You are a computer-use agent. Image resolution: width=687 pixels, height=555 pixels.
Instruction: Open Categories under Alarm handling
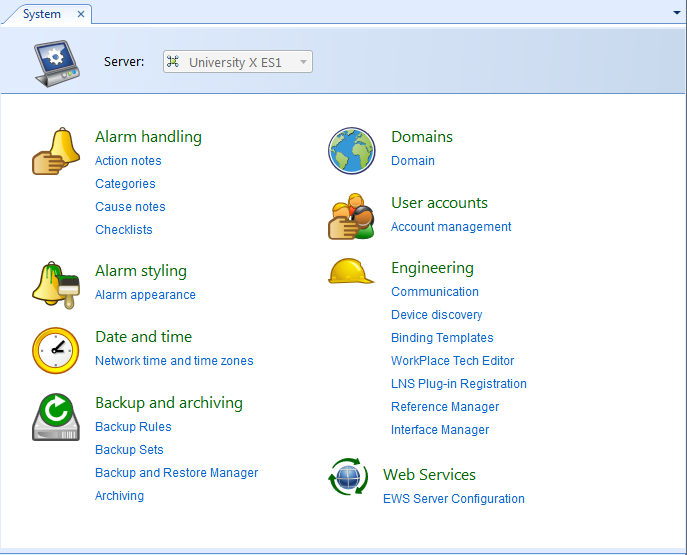(x=125, y=184)
